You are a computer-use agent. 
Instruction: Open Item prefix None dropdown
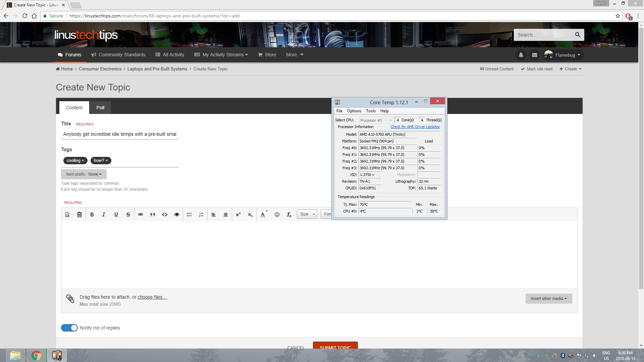(84, 174)
